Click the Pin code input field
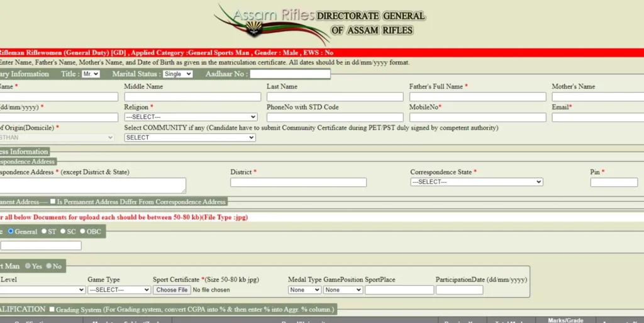The height and width of the screenshot is (323, 644). coord(614,182)
